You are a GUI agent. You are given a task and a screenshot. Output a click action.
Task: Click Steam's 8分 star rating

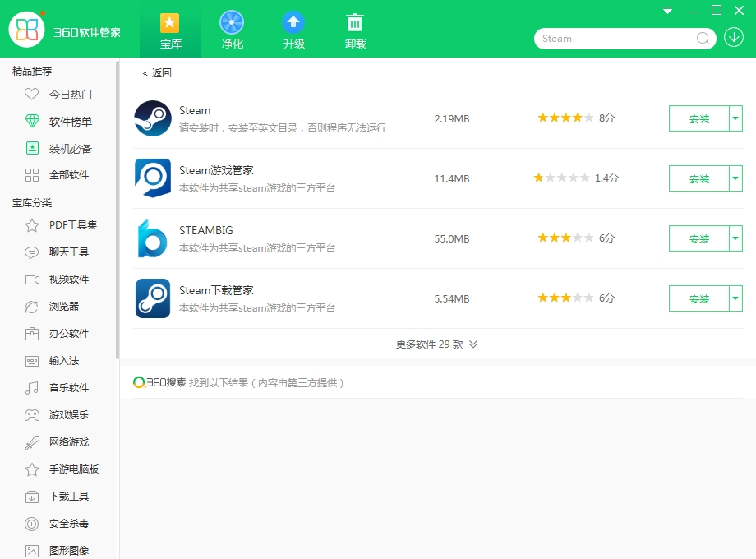pos(576,118)
